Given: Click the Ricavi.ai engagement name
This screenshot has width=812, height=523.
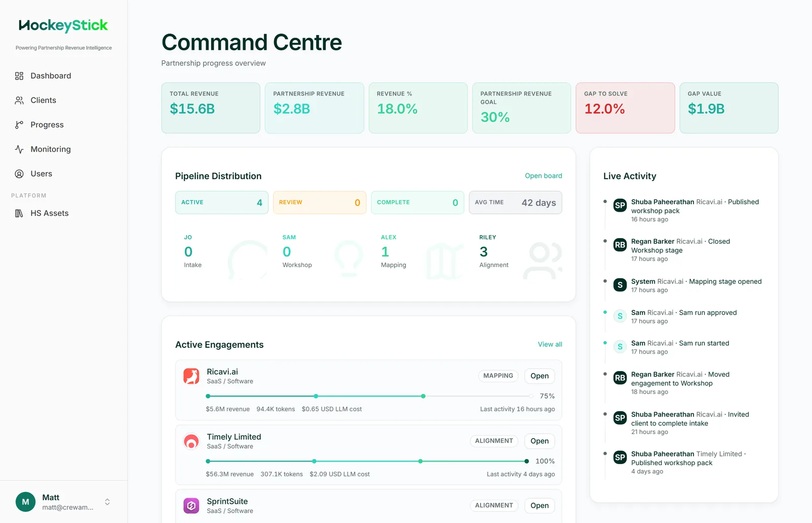Looking at the screenshot, I should (222, 372).
